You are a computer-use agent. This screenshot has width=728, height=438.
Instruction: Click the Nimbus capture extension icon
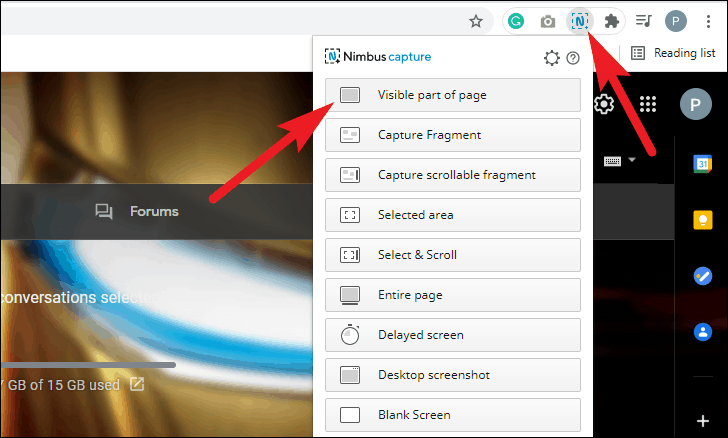579,21
